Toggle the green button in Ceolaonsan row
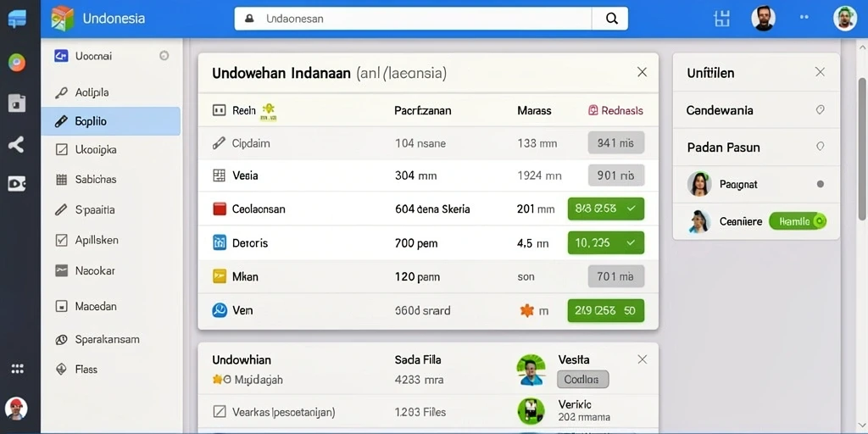Image resolution: width=868 pixels, height=434 pixels. (605, 209)
